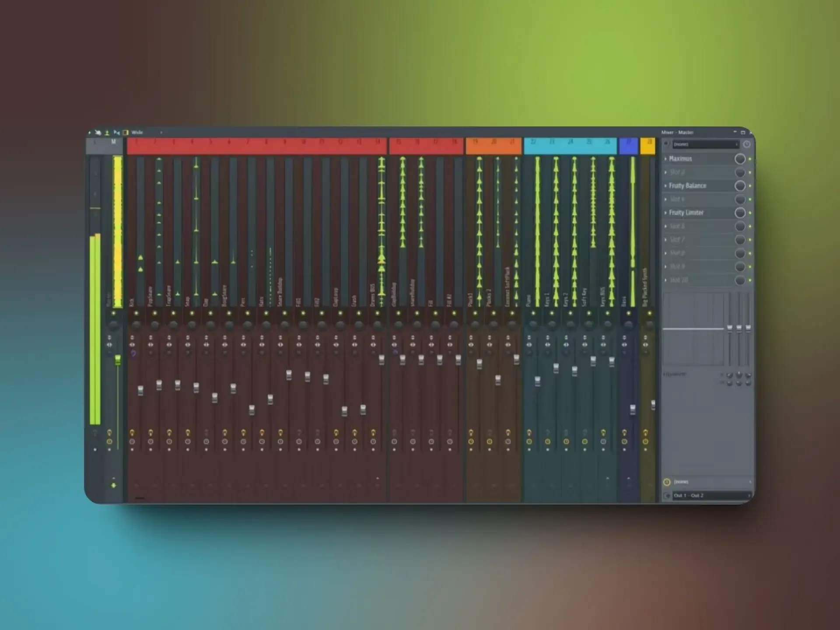Click the Bass track pan knob
The height and width of the screenshot is (630, 840).
click(628, 325)
